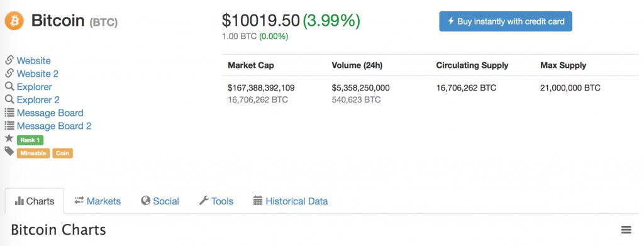Buy instantly with credit card
This screenshot has height=246, width=644.
(x=506, y=21)
